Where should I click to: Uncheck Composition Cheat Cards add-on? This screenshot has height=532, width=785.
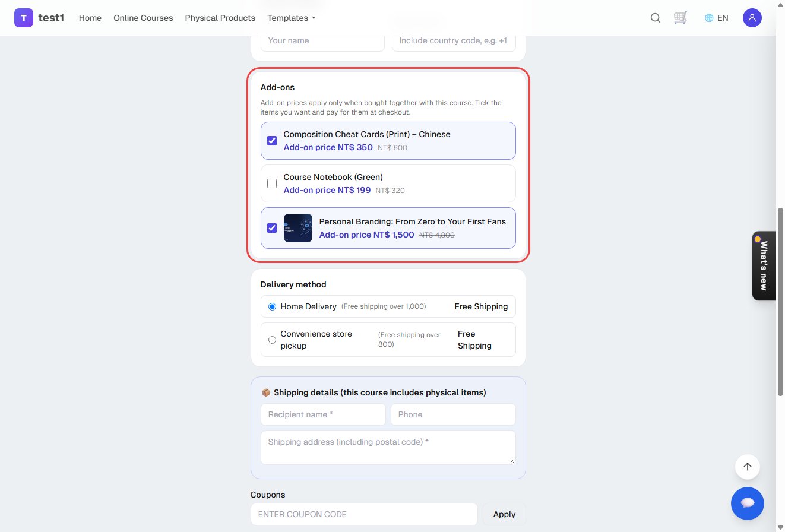pos(272,141)
